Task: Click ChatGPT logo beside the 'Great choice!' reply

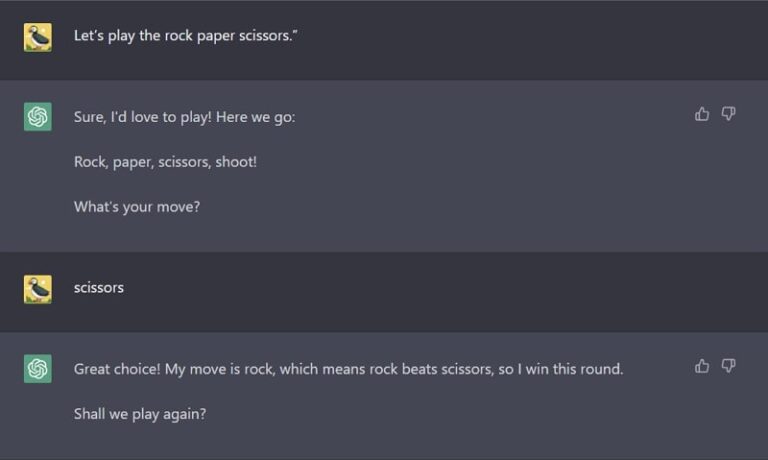Action: click(38, 369)
